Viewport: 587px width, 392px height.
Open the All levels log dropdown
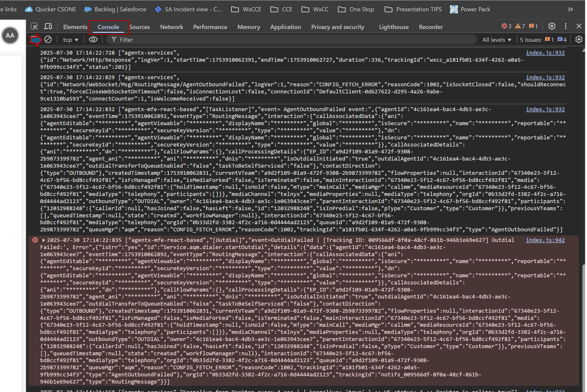(x=496, y=40)
